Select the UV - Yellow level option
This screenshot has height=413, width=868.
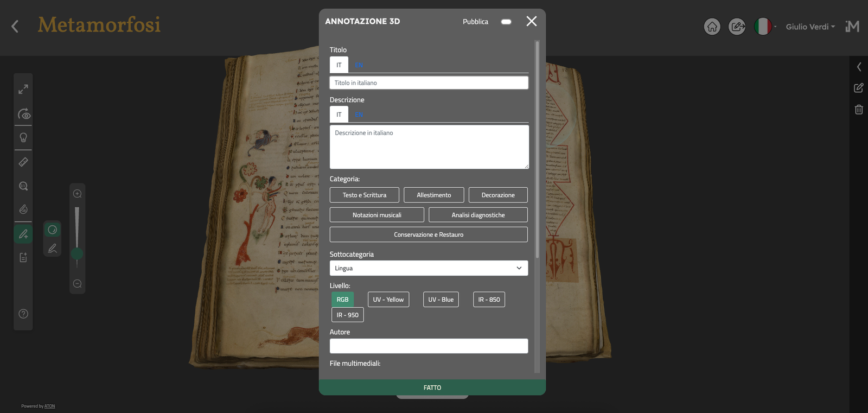[388, 300]
